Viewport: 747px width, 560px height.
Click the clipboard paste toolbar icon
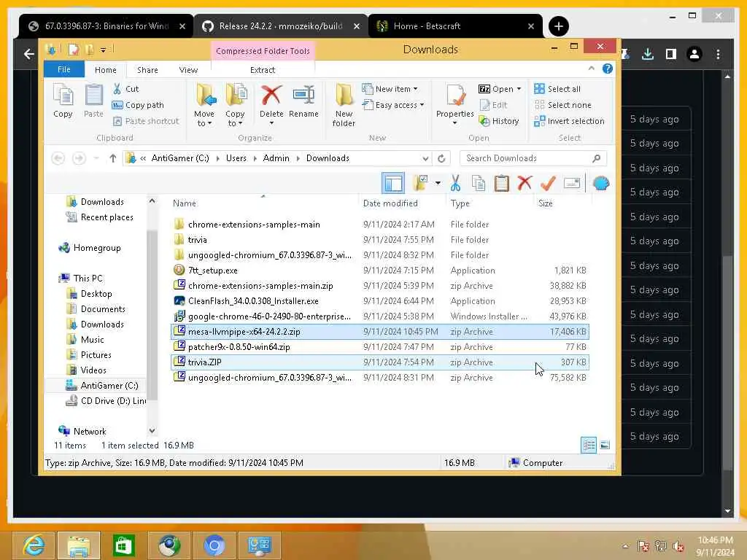click(501, 183)
